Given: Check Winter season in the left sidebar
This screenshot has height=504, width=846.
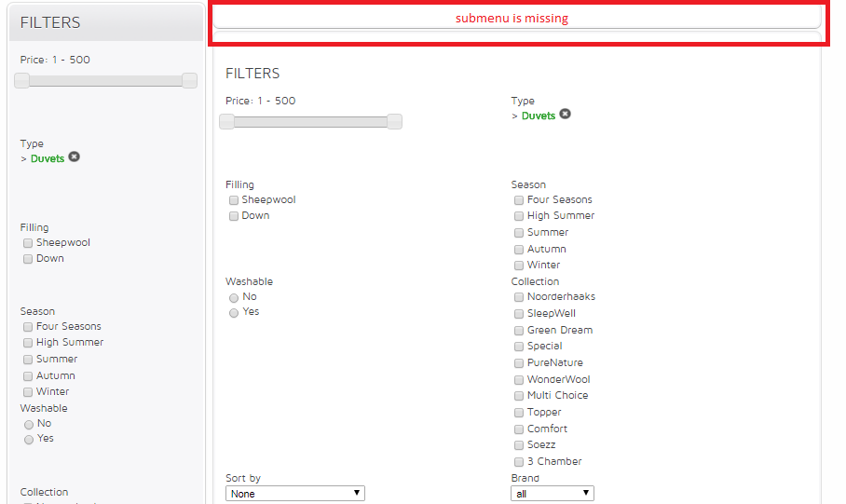Looking at the screenshot, I should click(28, 392).
